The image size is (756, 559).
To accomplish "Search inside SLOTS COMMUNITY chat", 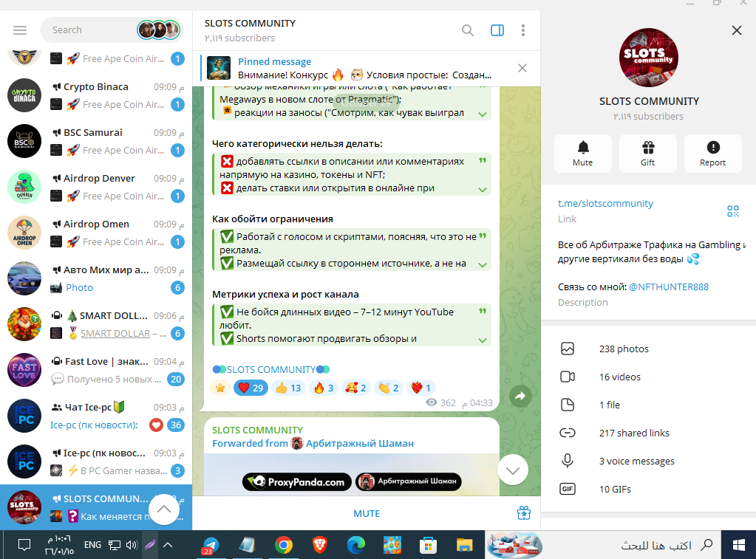I will [x=467, y=30].
